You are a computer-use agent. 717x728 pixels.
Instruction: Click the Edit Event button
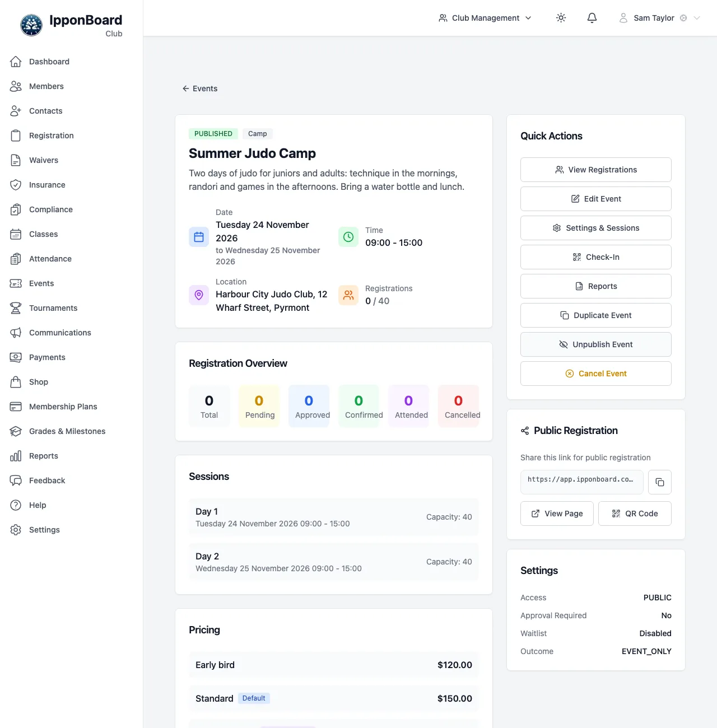coord(596,199)
